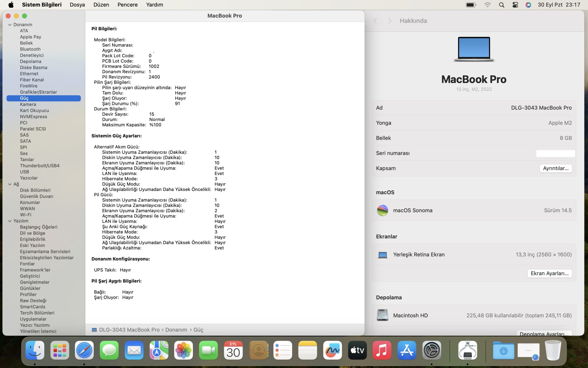This screenshot has width=588, height=368.
Task: Open Maps app in Dock
Action: tap(159, 350)
